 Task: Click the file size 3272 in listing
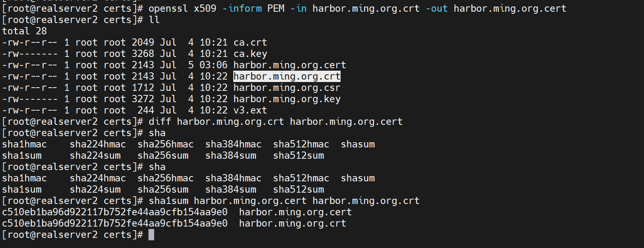tap(143, 99)
